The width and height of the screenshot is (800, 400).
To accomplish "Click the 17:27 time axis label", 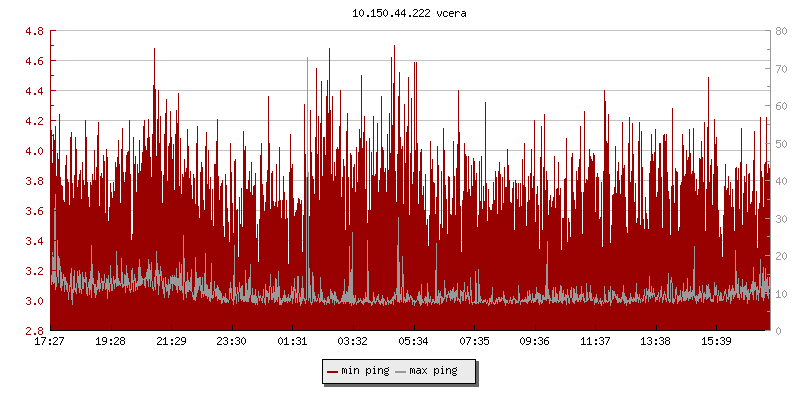I will click(50, 342).
